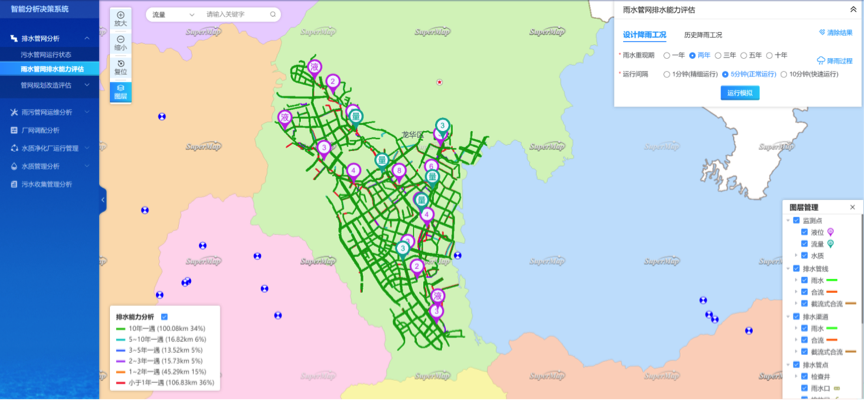Image resolution: width=864 pixels, height=400 pixels.
Task: Uncheck the 监测点 layer checkbox
Action: click(796, 221)
